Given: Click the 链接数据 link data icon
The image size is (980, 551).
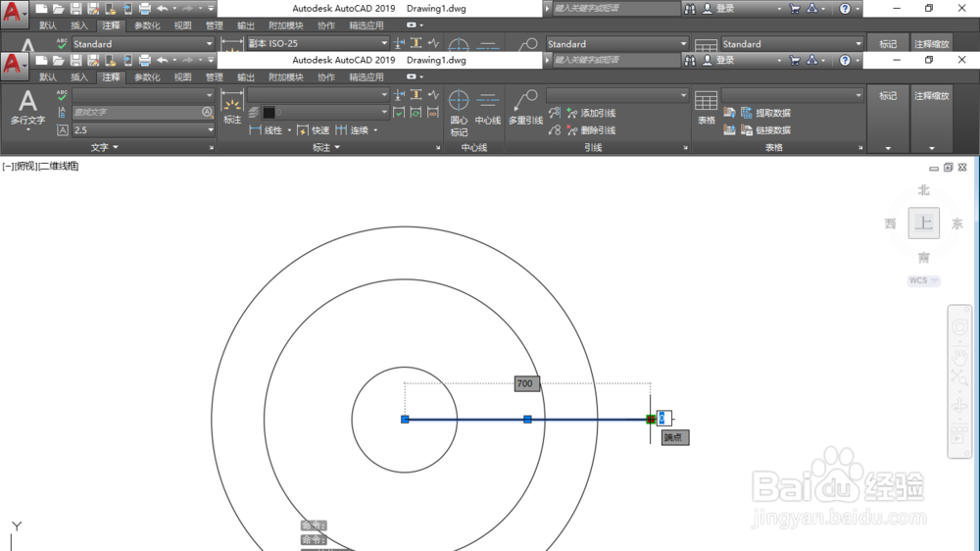Looking at the screenshot, I should pyautogui.click(x=746, y=130).
